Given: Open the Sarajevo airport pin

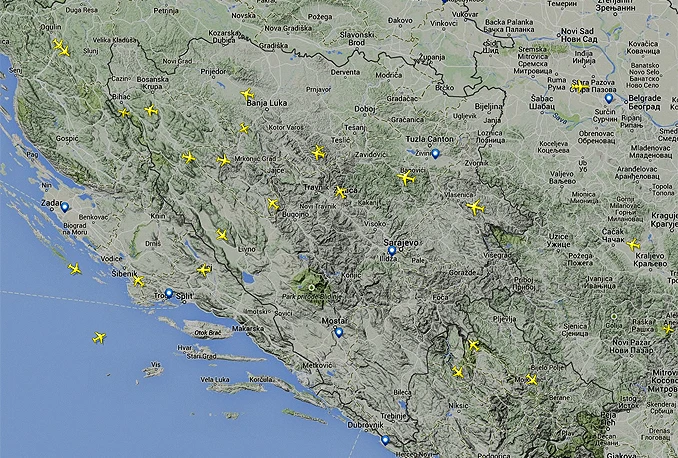Looking at the screenshot, I should click(x=392, y=250).
